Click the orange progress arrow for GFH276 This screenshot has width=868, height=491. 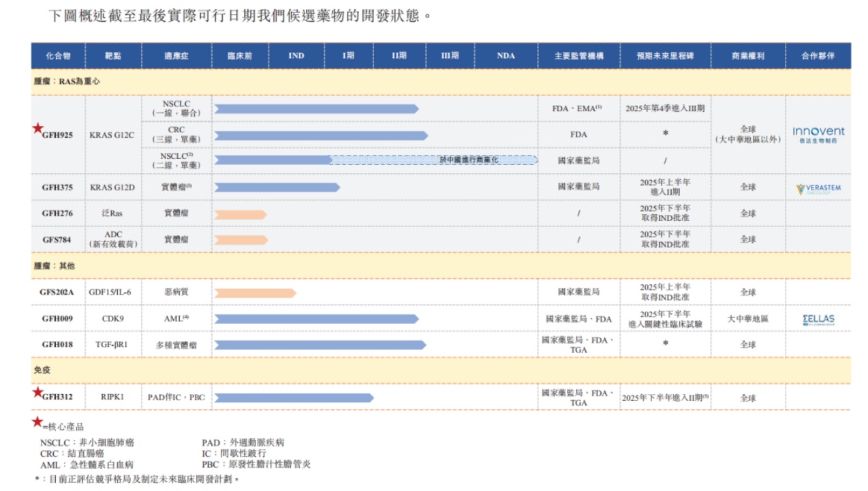coord(241,214)
